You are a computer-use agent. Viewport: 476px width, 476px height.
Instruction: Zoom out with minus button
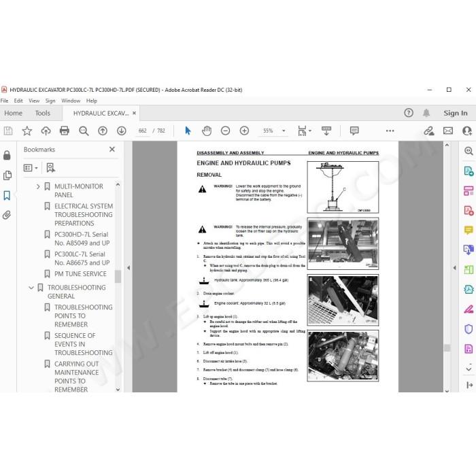[x=225, y=131]
